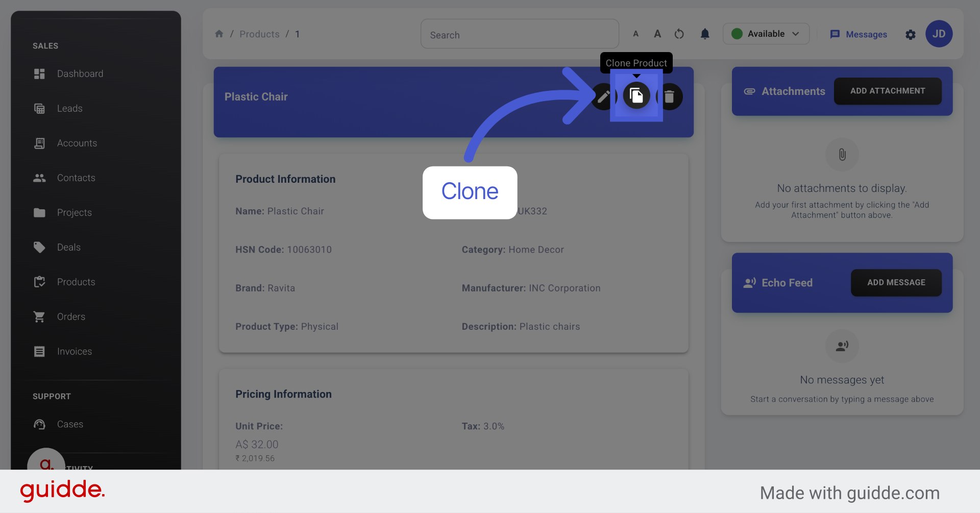Open the Contacts section icon
Image resolution: width=980 pixels, height=513 pixels.
click(39, 178)
